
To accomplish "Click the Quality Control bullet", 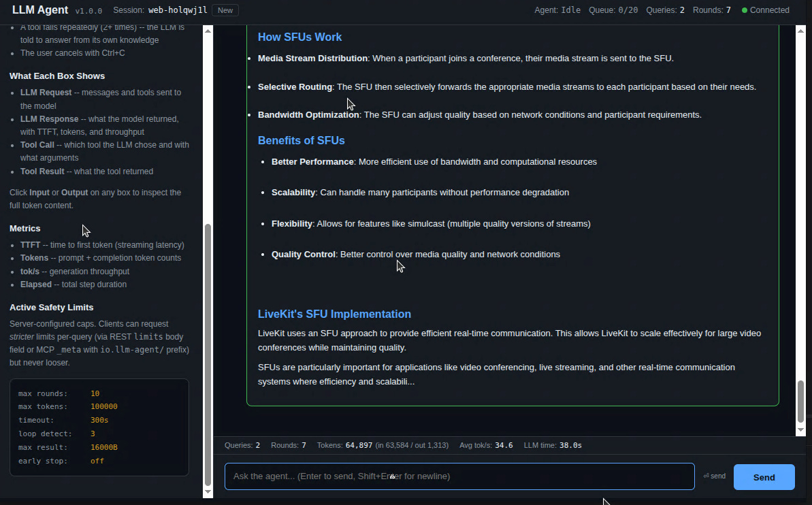I will click(416, 255).
